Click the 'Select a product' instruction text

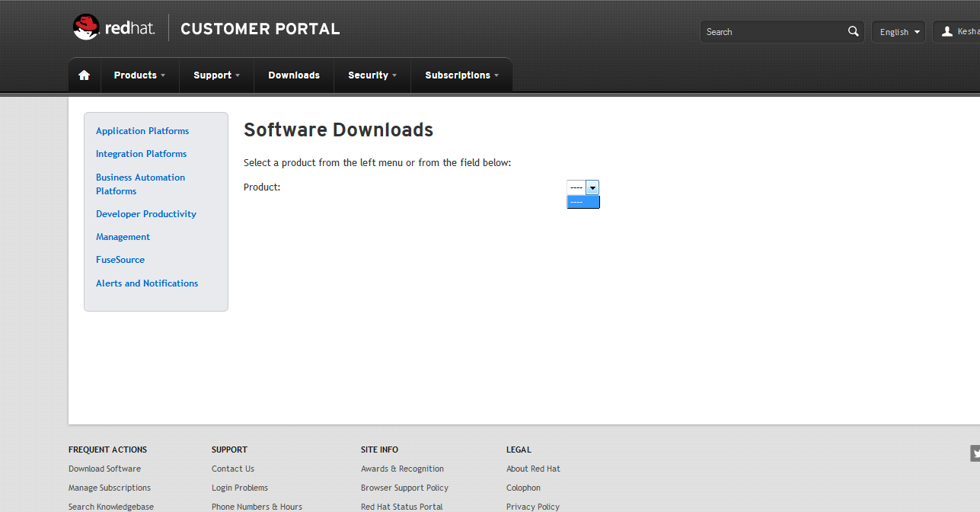coord(377,162)
